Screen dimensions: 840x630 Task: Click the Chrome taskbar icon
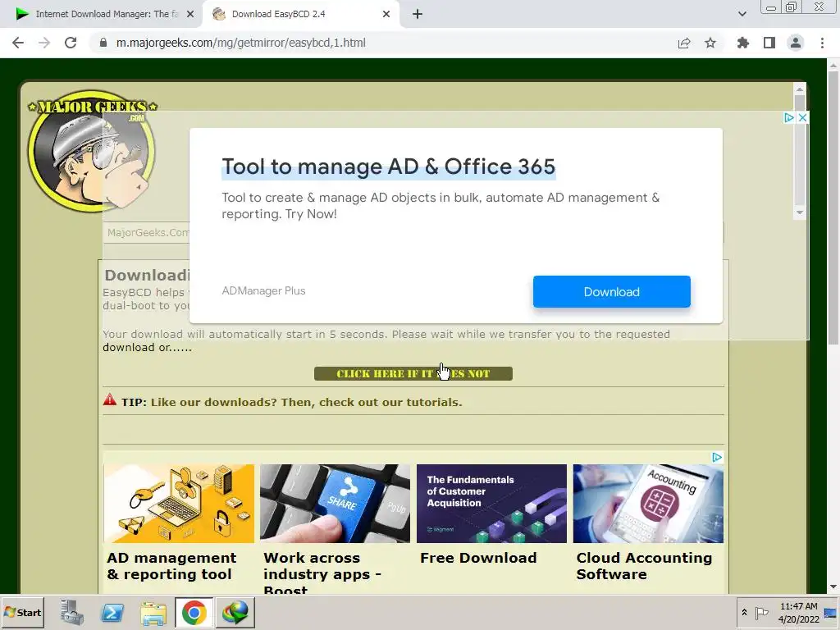(x=194, y=612)
